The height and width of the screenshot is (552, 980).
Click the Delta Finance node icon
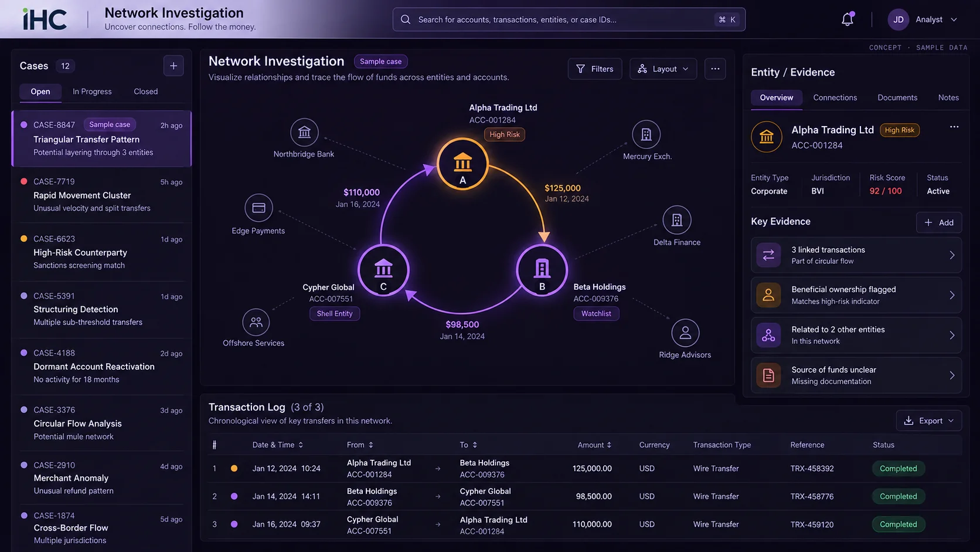tap(677, 221)
